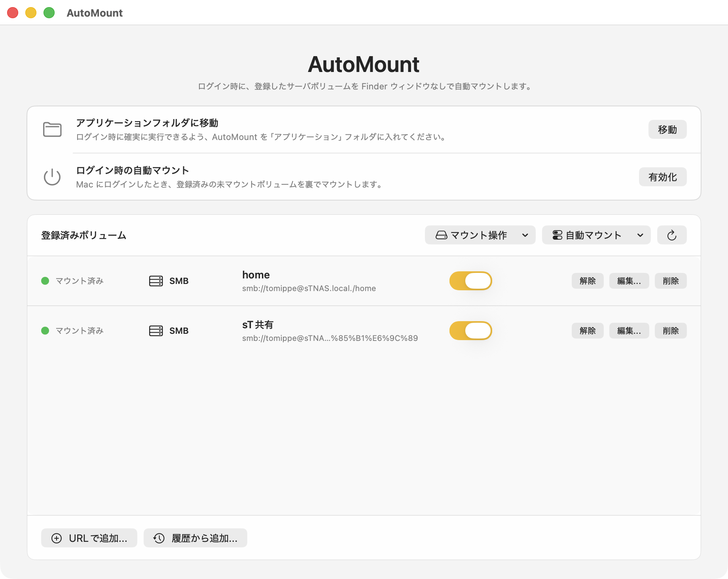Click the plus icon in URLで追加 button

[x=57, y=538]
